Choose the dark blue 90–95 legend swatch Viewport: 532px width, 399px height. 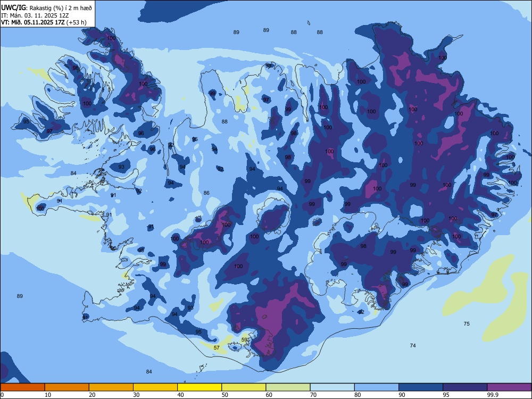click(421, 387)
